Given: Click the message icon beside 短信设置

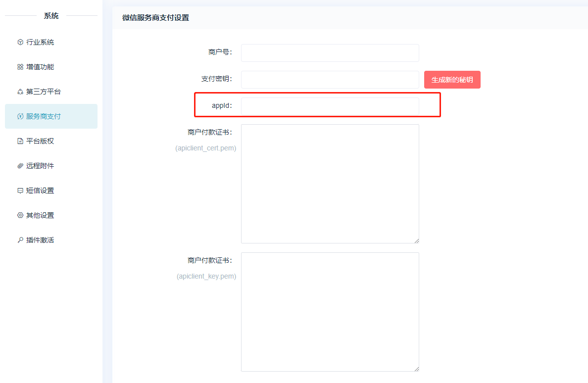Looking at the screenshot, I should pyautogui.click(x=20, y=191).
